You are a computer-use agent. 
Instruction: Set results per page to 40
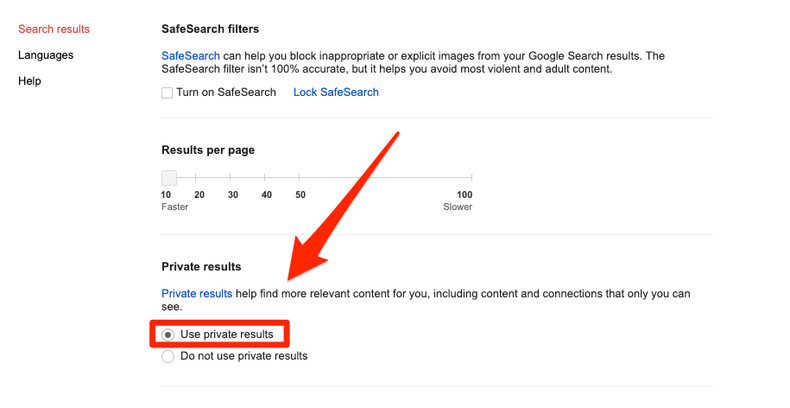266,179
